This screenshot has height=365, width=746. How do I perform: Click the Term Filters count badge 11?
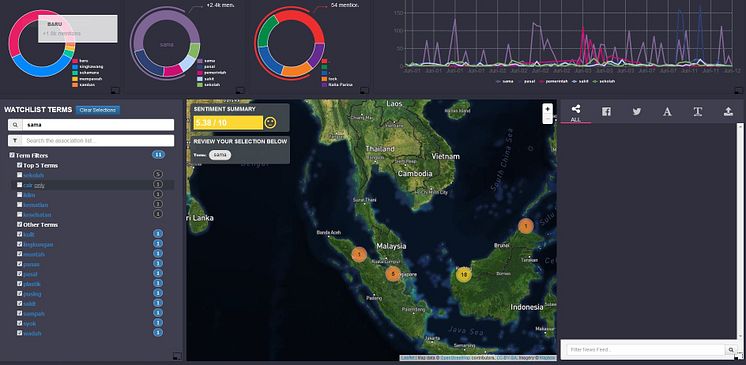[158, 155]
